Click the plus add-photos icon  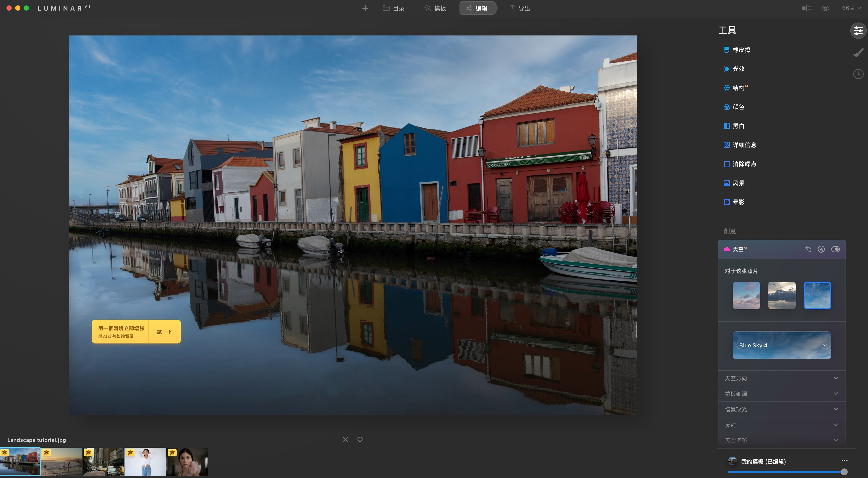(x=365, y=8)
